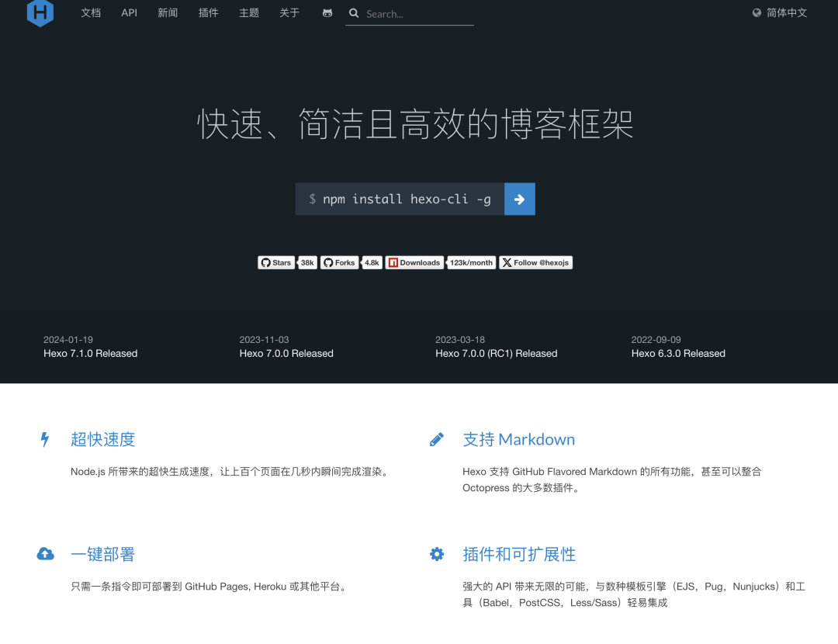The height and width of the screenshot is (644, 838).
Task: Open Hexo 6.3.0 Released news
Action: [x=678, y=353]
